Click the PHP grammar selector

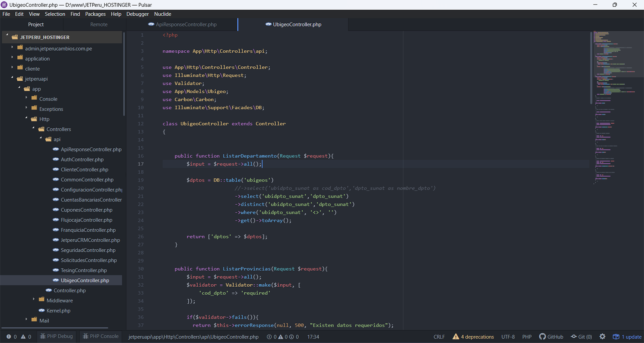click(x=527, y=337)
